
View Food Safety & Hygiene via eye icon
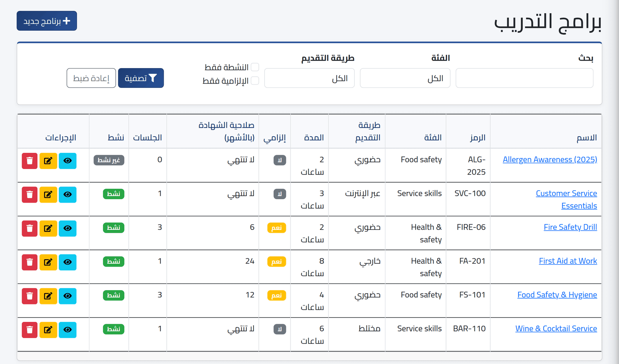(x=68, y=296)
